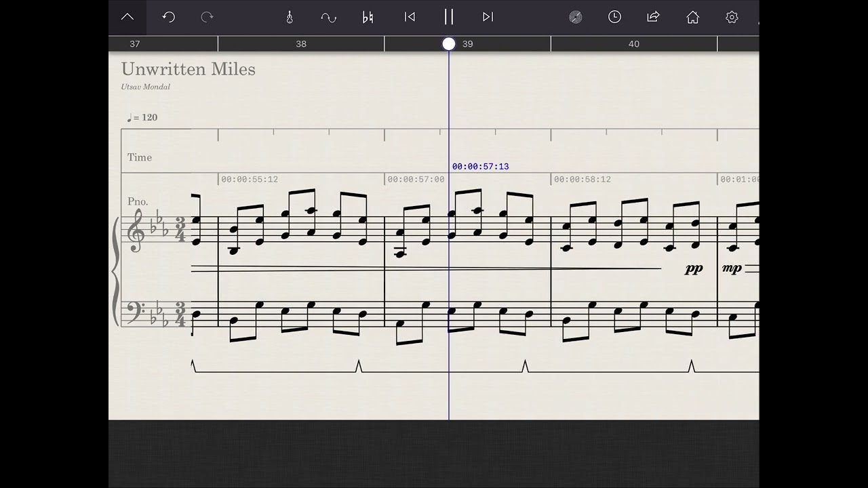Select the composer name Utsav Mondal

coord(146,87)
